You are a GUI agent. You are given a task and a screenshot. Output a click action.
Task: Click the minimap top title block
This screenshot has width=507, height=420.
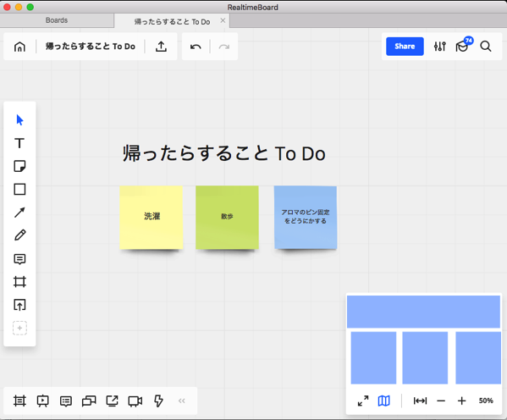click(423, 312)
